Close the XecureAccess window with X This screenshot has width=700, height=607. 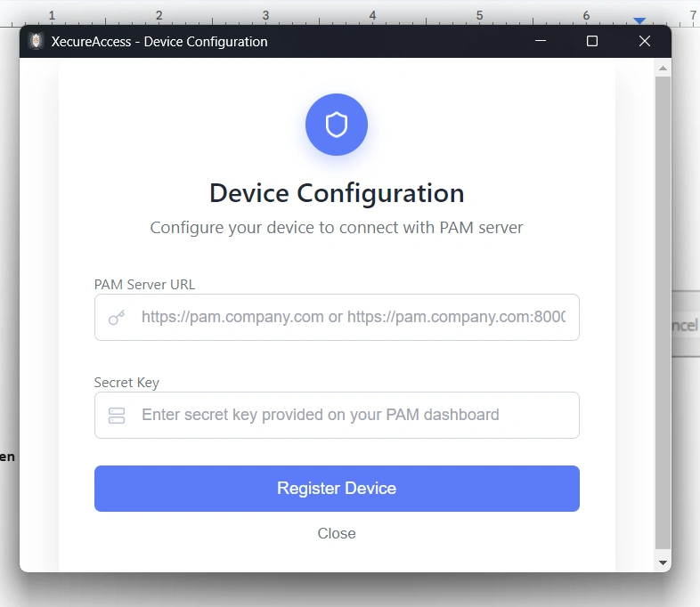644,41
